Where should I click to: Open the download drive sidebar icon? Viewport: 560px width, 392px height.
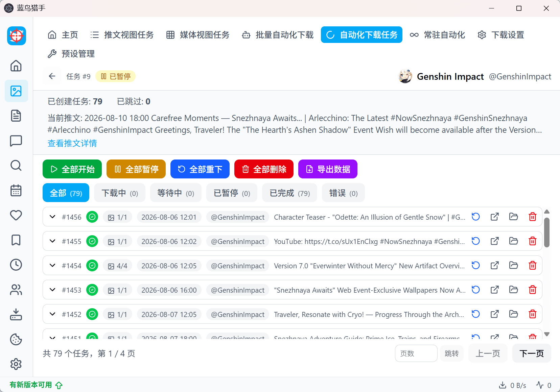[16, 315]
